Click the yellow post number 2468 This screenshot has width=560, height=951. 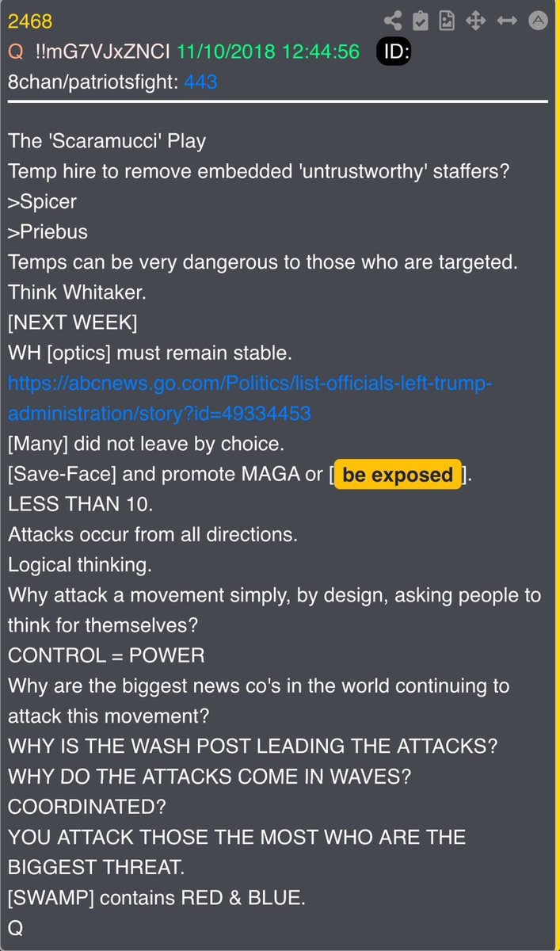pyautogui.click(x=30, y=21)
